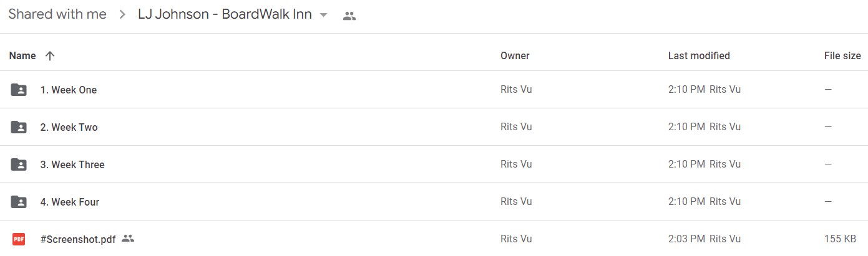
Task: Click the breadcrumb chevron separator
Action: click(x=122, y=15)
